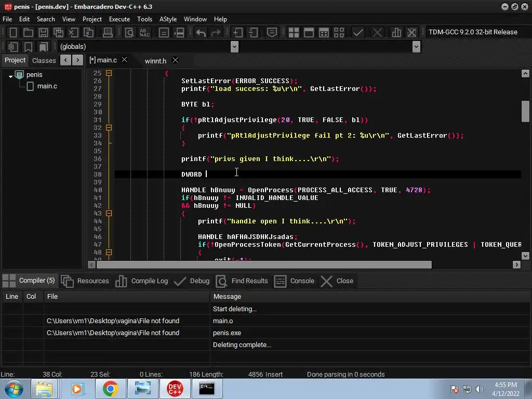The image size is (532, 399).
Task: Click the Run window icon
Action: coord(309,33)
